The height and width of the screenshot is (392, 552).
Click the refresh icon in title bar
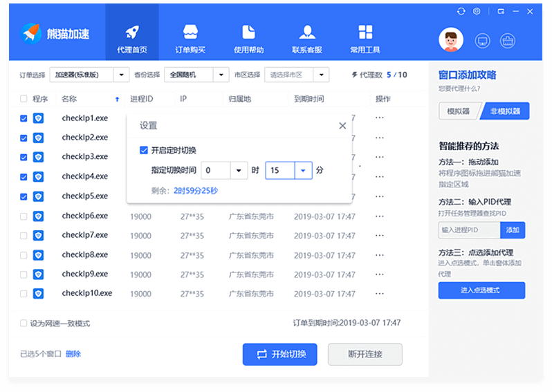point(461,12)
